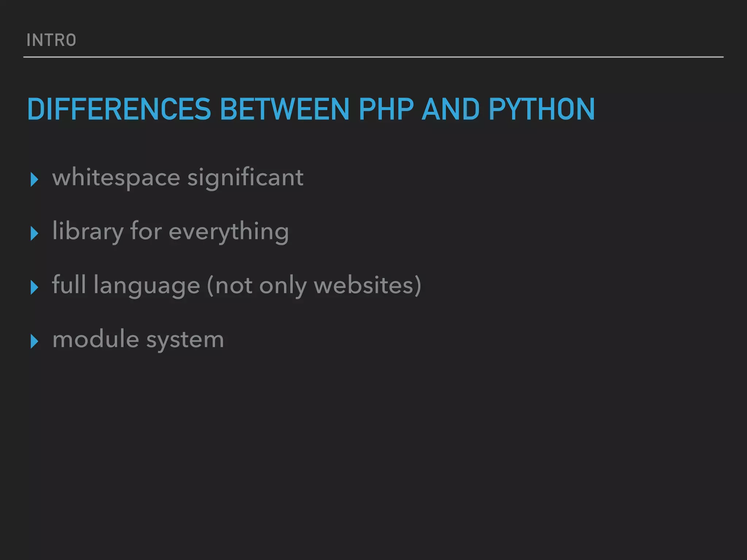The height and width of the screenshot is (560, 747).
Task: Click the bullet arrow before library for everything
Action: (35, 233)
